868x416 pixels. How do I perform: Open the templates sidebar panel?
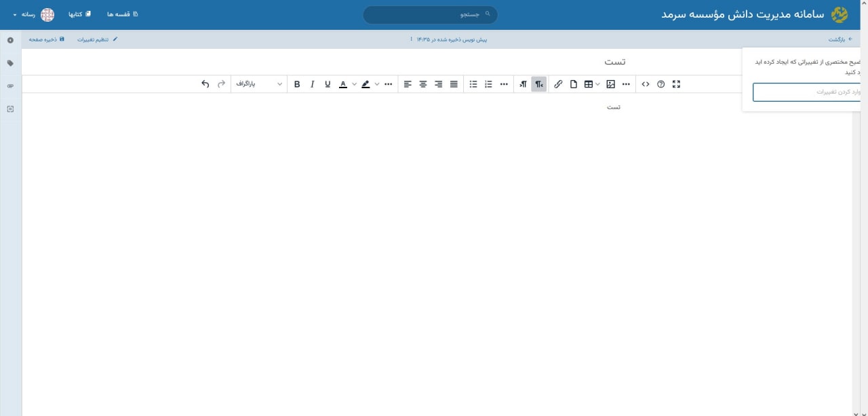click(x=10, y=109)
